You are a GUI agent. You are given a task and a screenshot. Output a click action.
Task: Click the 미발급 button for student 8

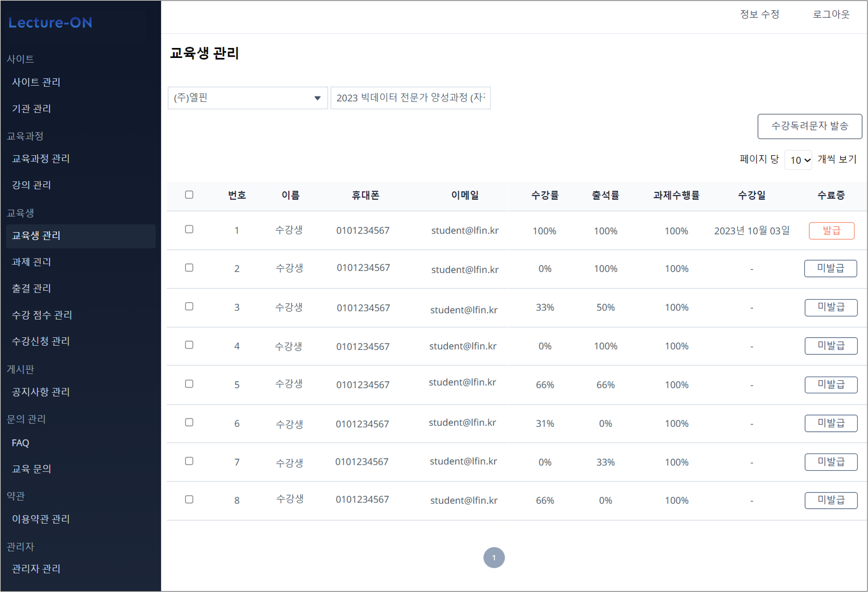(x=831, y=500)
